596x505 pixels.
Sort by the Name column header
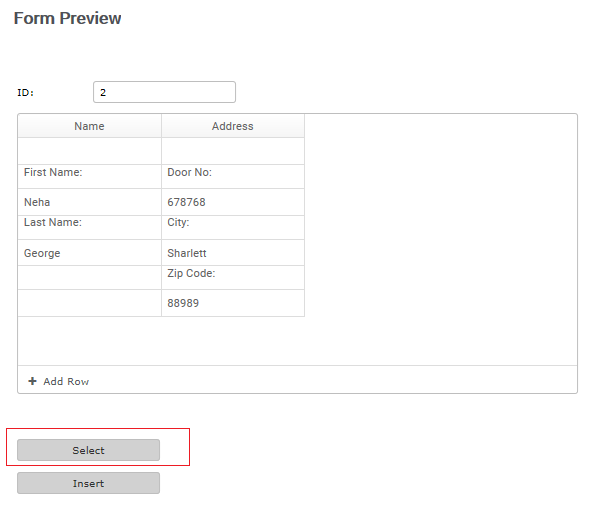90,126
